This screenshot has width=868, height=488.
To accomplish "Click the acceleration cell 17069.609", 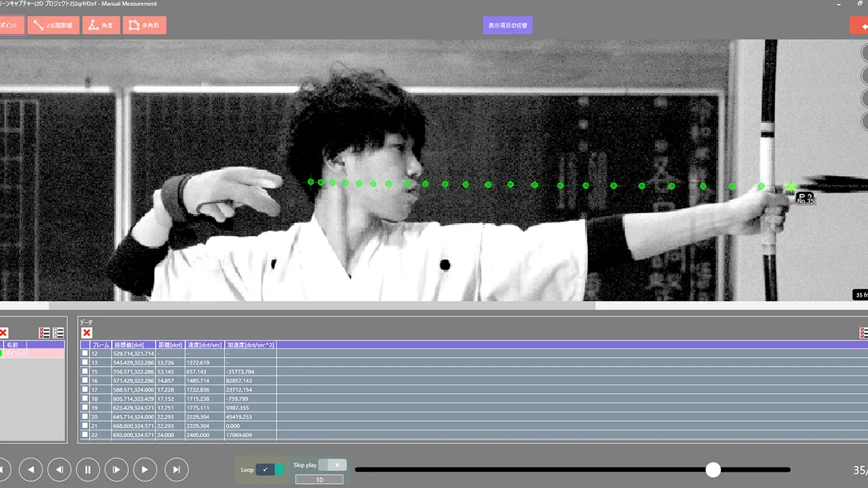I will [x=250, y=434].
